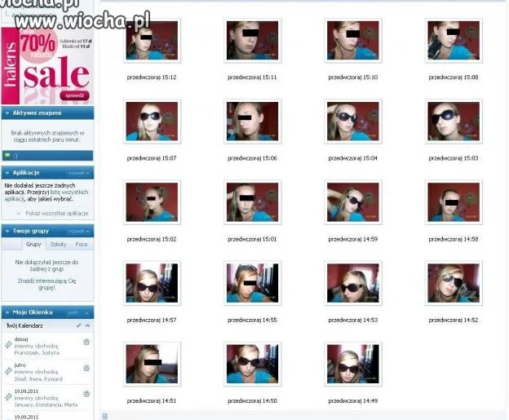
Task: Switch to the Szkoły tab
Action: click(x=58, y=244)
